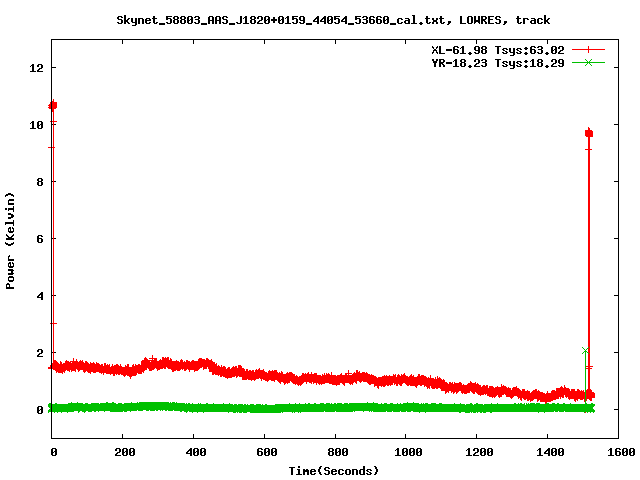Click the green X marker near 1500 seconds
This screenshot has height=480, width=640.
(585, 351)
